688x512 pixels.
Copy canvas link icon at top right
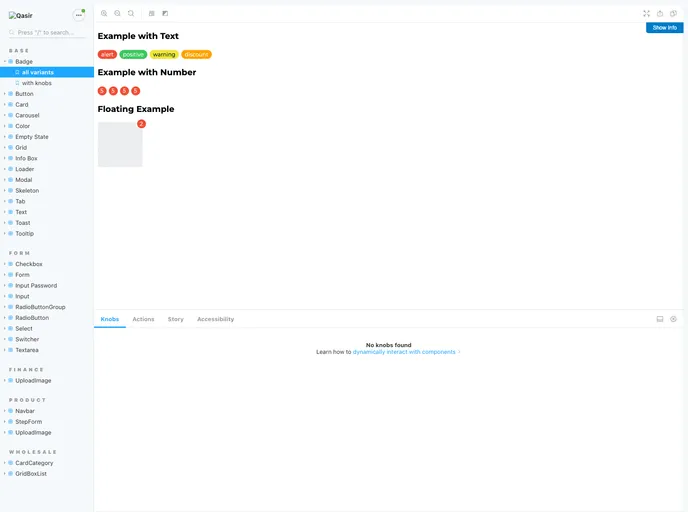click(673, 13)
